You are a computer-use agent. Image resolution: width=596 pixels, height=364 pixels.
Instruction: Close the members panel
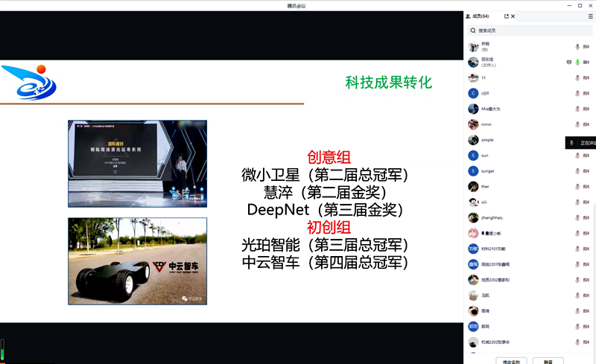[514, 16]
